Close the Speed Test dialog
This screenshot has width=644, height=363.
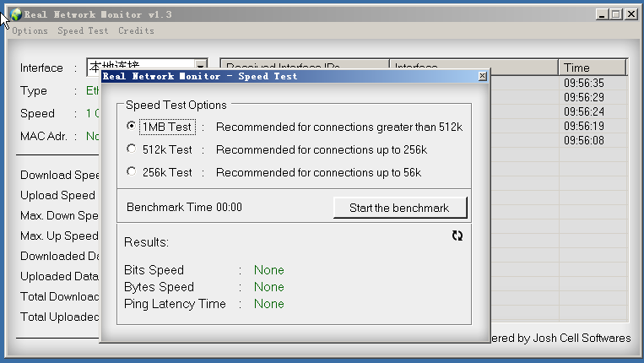pyautogui.click(x=482, y=76)
